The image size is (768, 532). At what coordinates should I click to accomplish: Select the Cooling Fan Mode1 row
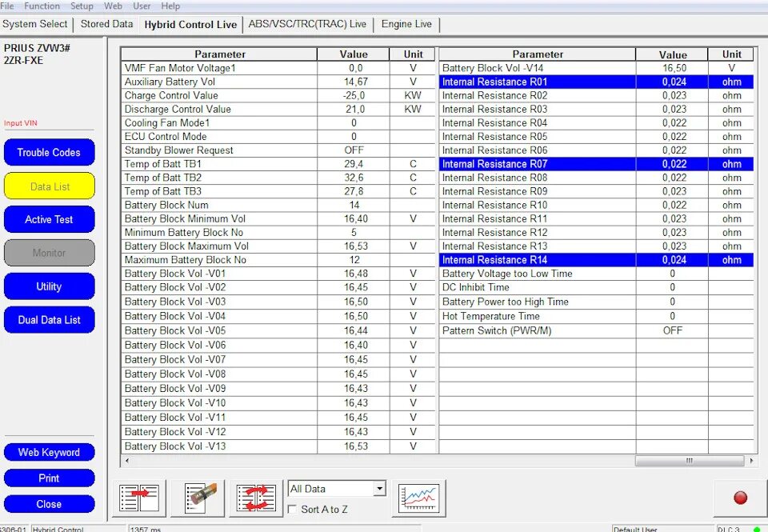[278, 123]
